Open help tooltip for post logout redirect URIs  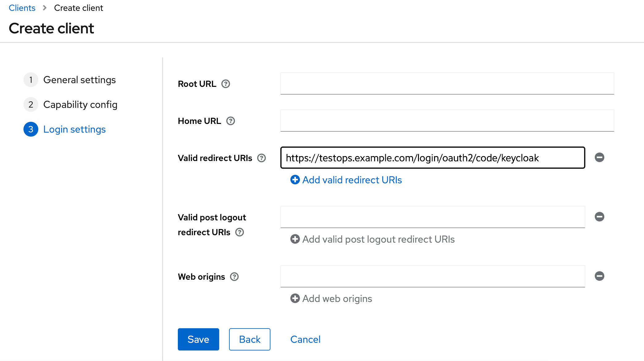click(240, 232)
